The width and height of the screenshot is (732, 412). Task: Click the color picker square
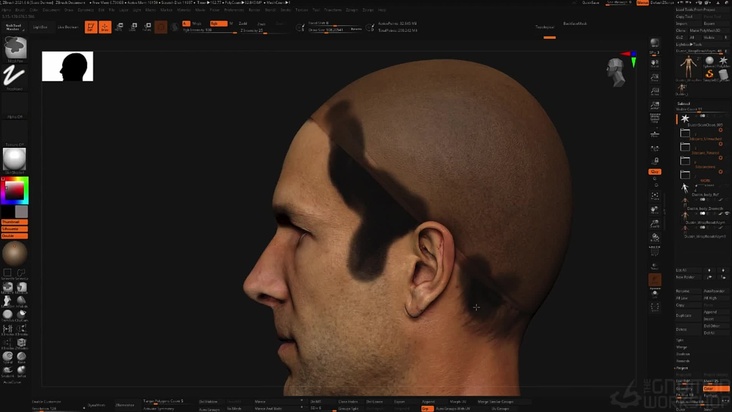pos(15,189)
